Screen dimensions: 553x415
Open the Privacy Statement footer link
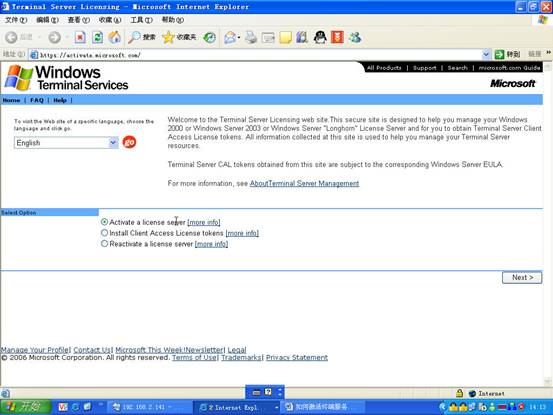point(297,358)
